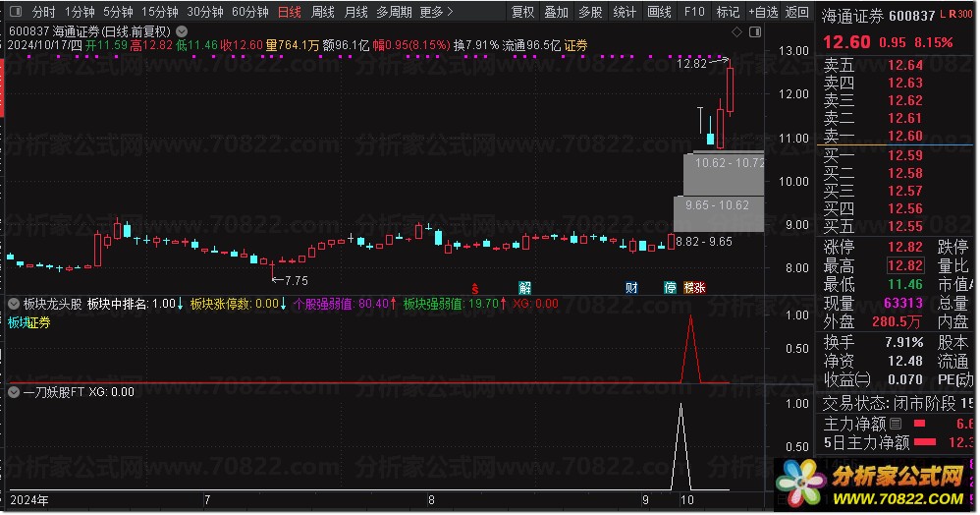Screen dimensions: 980x515
Task: Add stock via +自选 button
Action: (763, 12)
